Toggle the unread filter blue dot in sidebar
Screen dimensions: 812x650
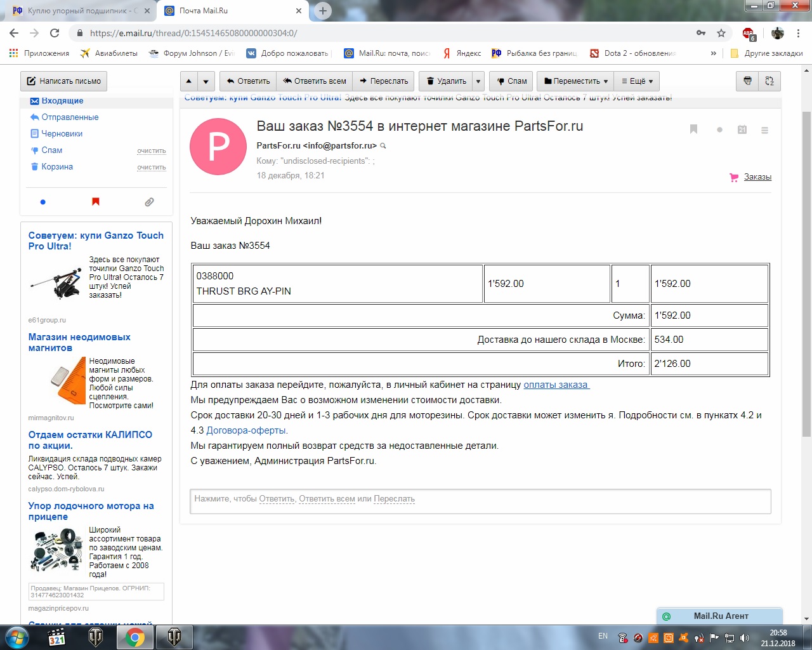tap(43, 202)
